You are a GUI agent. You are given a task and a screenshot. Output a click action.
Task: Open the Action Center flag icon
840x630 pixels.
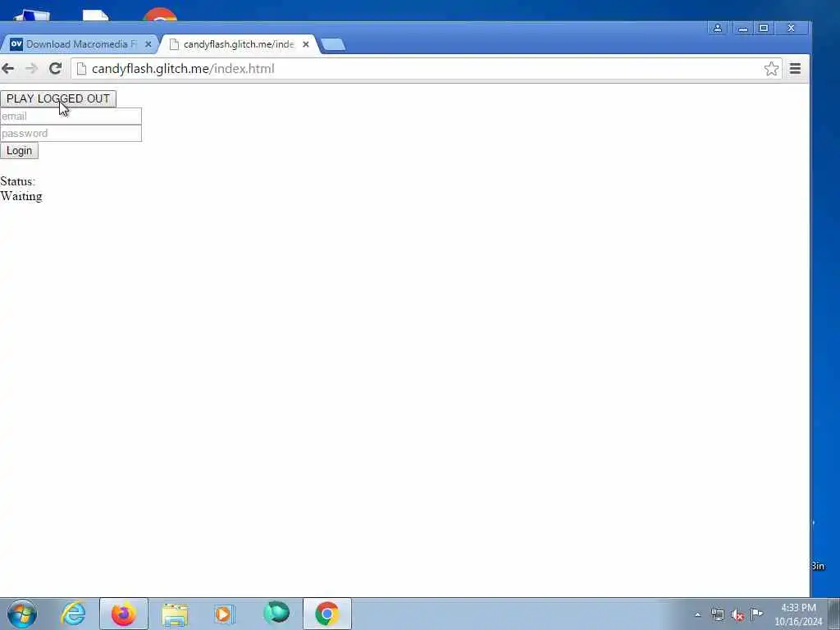tap(756, 614)
